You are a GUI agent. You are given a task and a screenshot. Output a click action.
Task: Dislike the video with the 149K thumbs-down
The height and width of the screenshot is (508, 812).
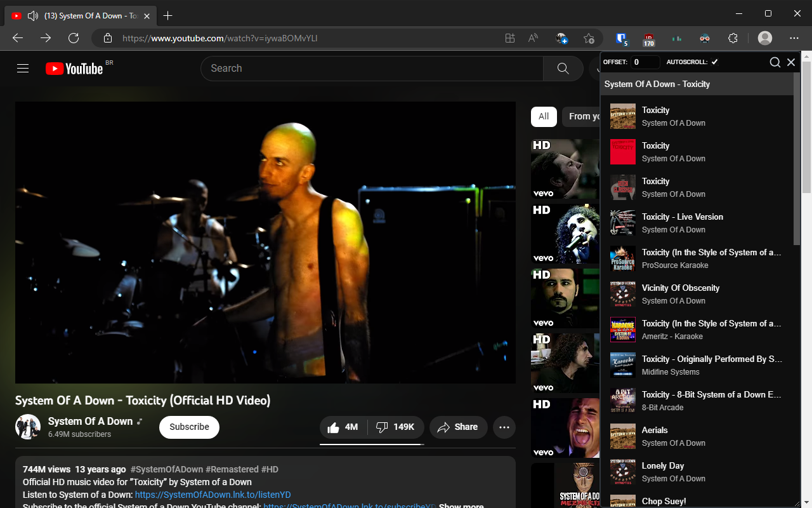pos(395,427)
